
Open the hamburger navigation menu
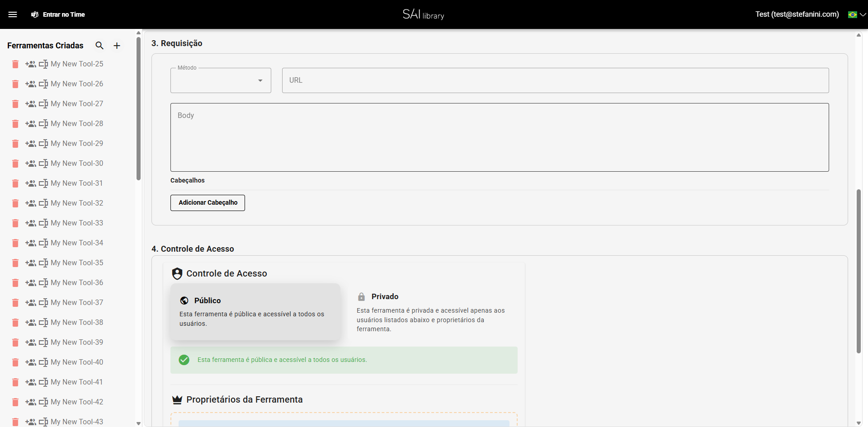tap(13, 14)
